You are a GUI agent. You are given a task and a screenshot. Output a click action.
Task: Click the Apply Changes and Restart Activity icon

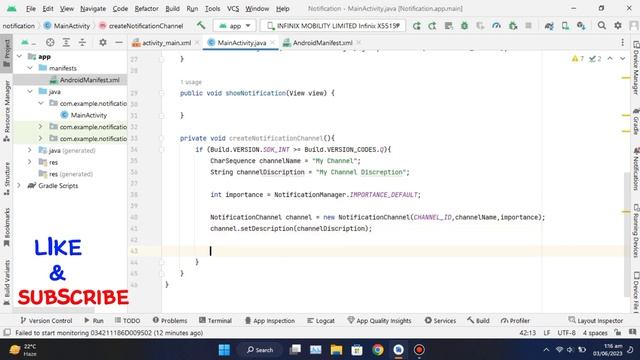coord(432,26)
